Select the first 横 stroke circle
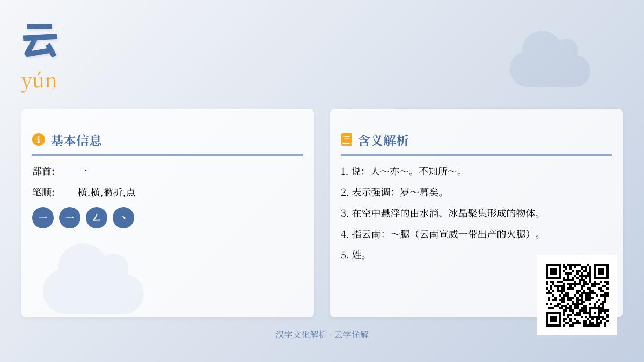The image size is (644, 362). (43, 218)
